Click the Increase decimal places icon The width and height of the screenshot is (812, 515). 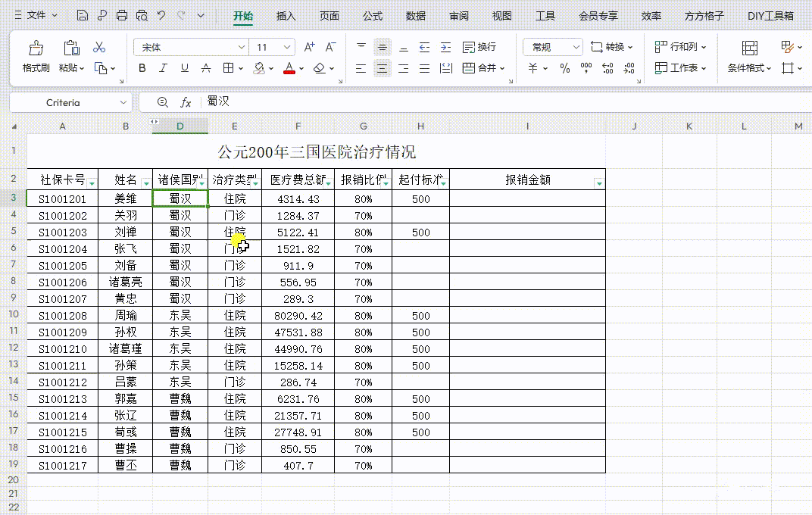(607, 68)
